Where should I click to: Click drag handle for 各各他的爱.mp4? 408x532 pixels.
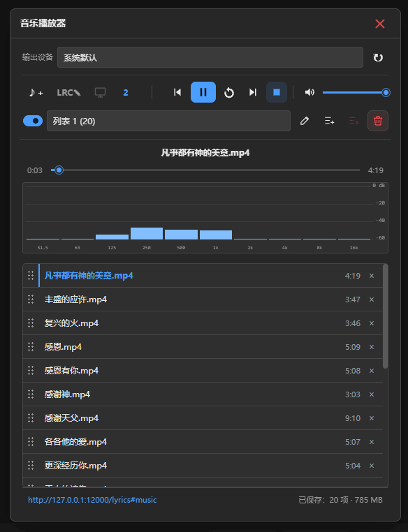31,442
